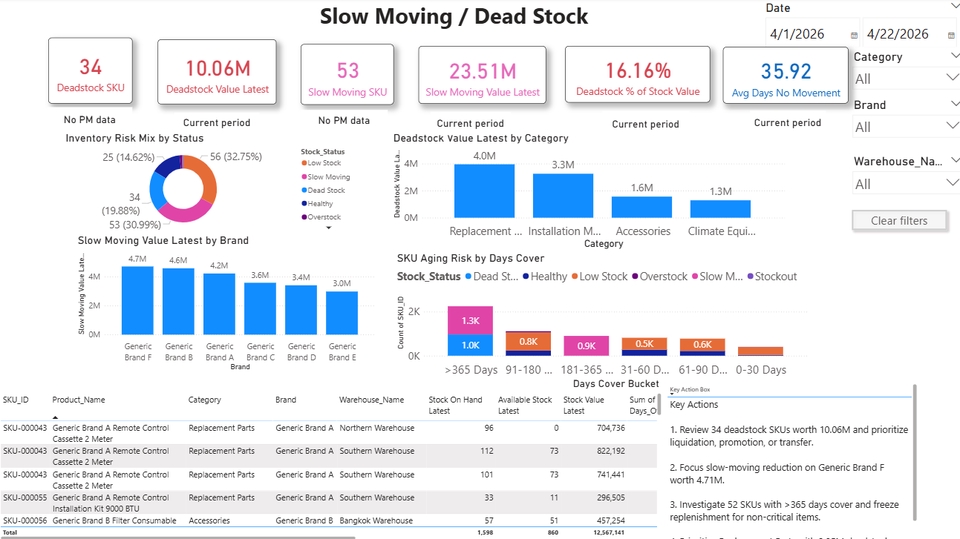Select Healthy legend entry in donut legend

click(317, 203)
